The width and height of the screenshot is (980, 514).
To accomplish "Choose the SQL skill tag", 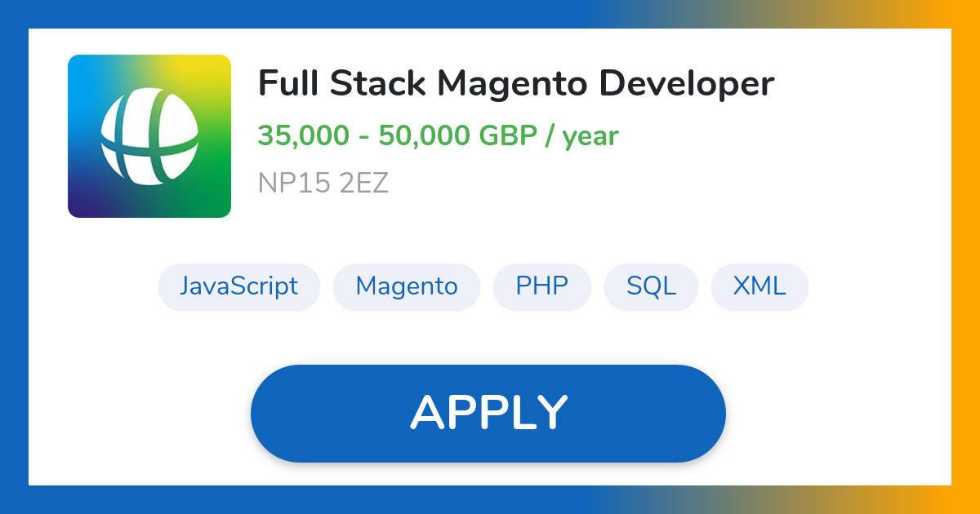I will tap(651, 286).
